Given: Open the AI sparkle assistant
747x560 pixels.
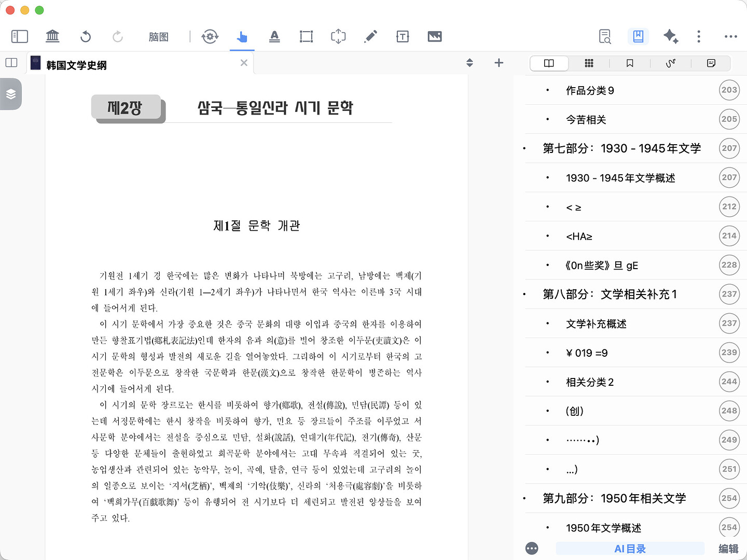Looking at the screenshot, I should tap(670, 36).
